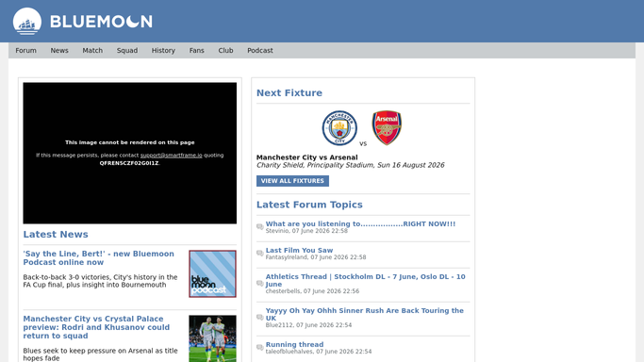
Task: Click speech bubble icon beside What are you listening to
Action: click(260, 227)
